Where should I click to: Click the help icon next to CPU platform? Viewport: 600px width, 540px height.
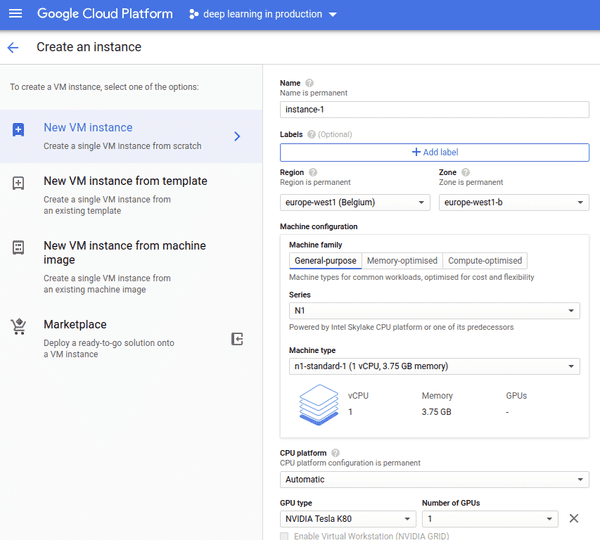pos(335,453)
